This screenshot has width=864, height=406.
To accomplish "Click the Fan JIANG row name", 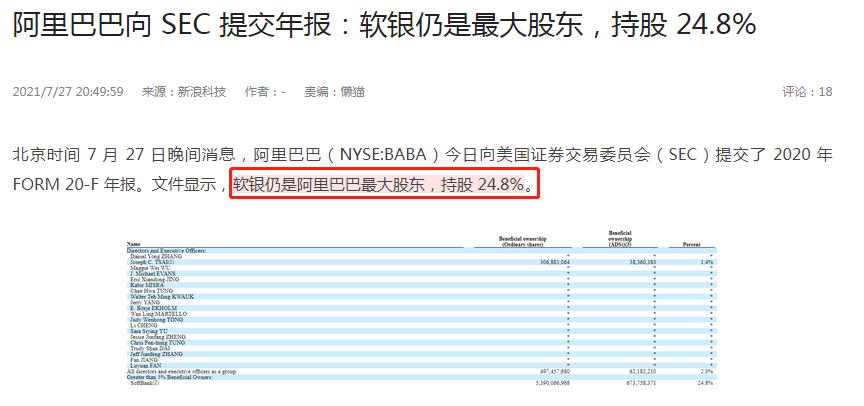I will (143, 360).
